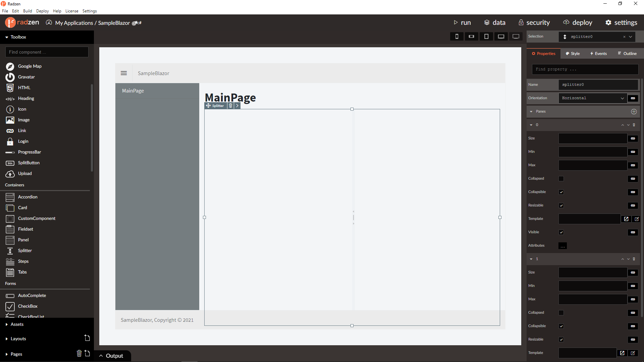Collapse pane 0 properties
The height and width of the screenshot is (362, 644).
click(x=531, y=125)
